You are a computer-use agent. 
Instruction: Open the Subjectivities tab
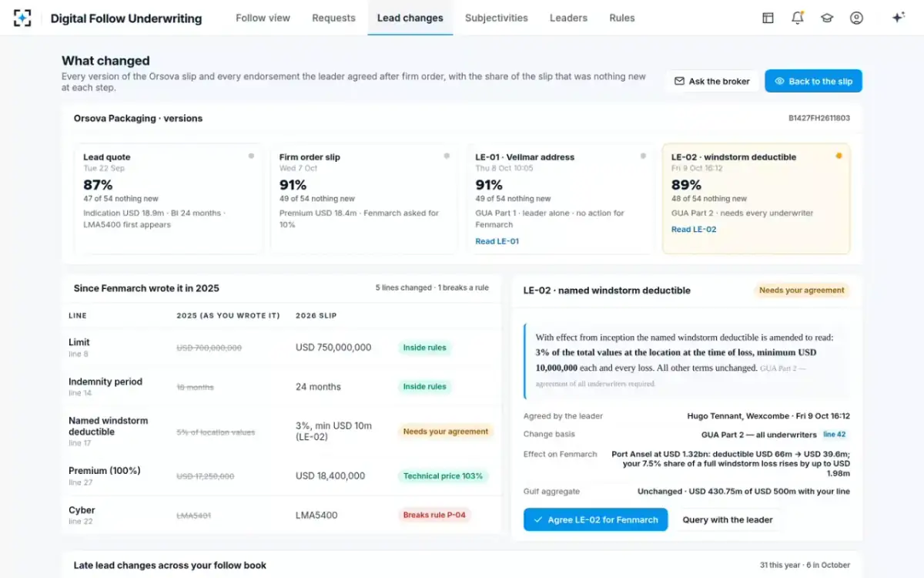pos(497,18)
